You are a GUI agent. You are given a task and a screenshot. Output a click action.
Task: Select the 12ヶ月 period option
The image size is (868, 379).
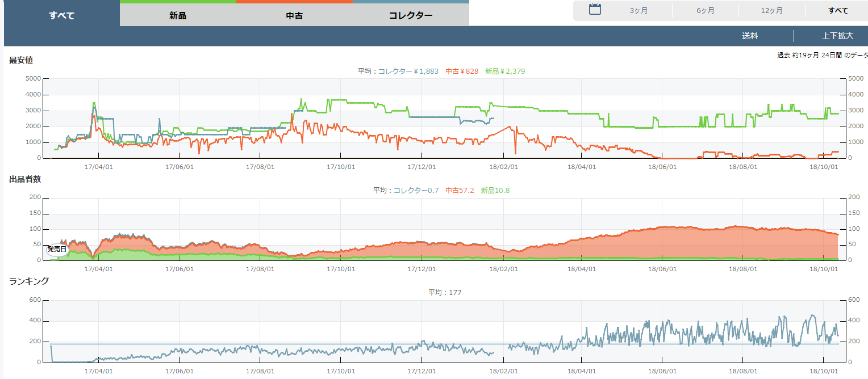(771, 11)
